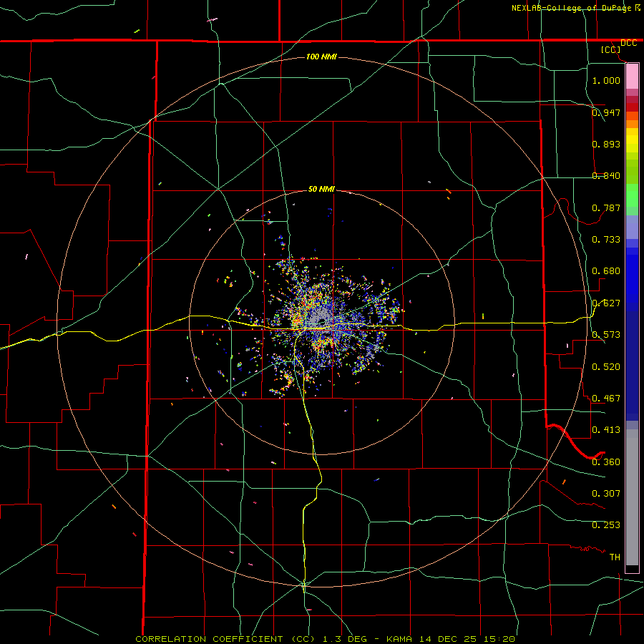Click the 100 NMI range ring label
The image size is (644, 644).
[321, 57]
